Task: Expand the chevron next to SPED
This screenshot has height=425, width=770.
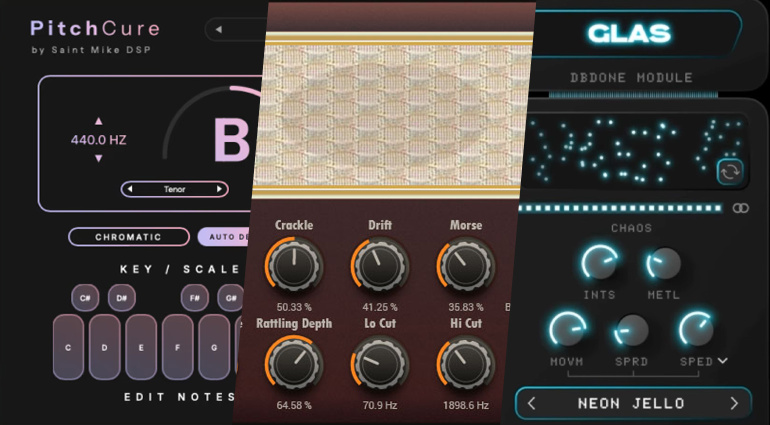Action: pos(722,361)
